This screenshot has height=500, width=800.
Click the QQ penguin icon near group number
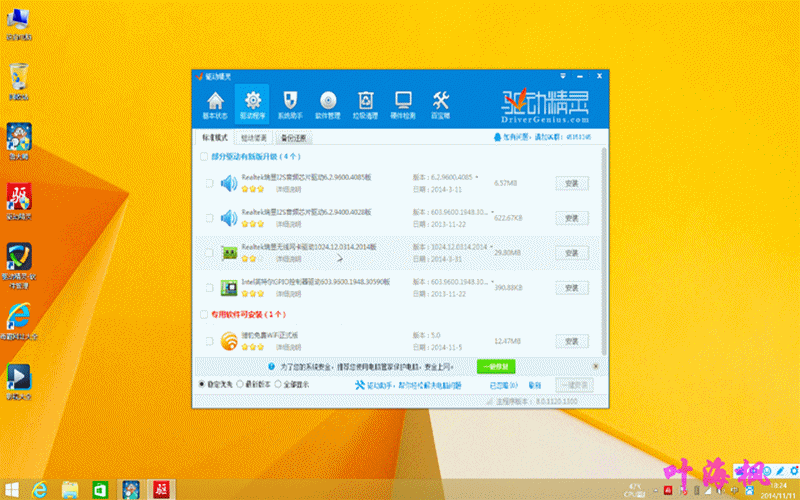[x=497, y=137]
